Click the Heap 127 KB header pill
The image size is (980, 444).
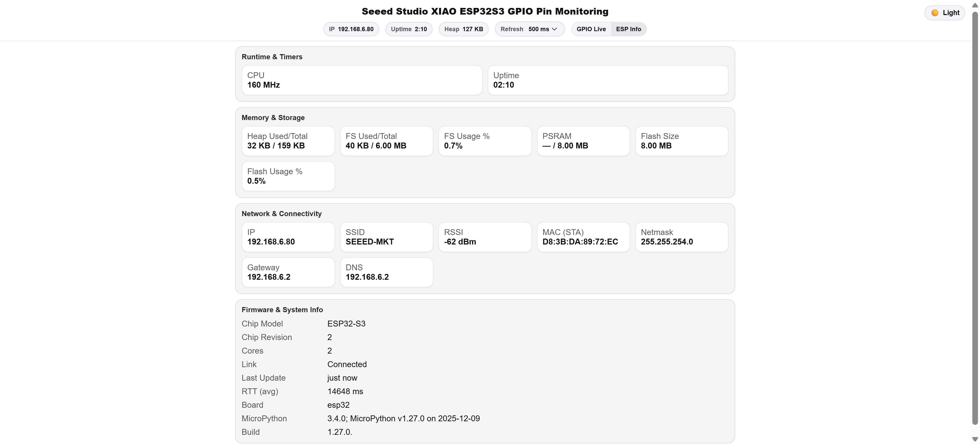[463, 29]
